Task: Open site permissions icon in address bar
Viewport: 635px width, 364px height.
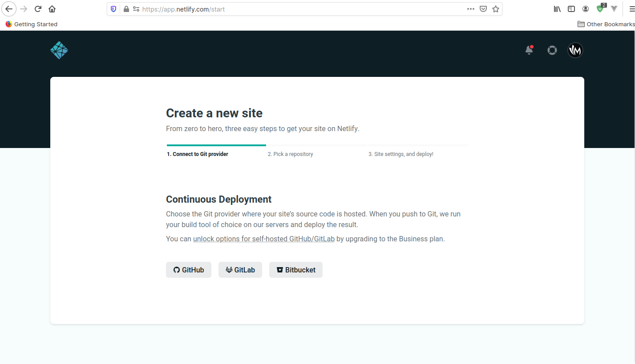Action: (136, 9)
